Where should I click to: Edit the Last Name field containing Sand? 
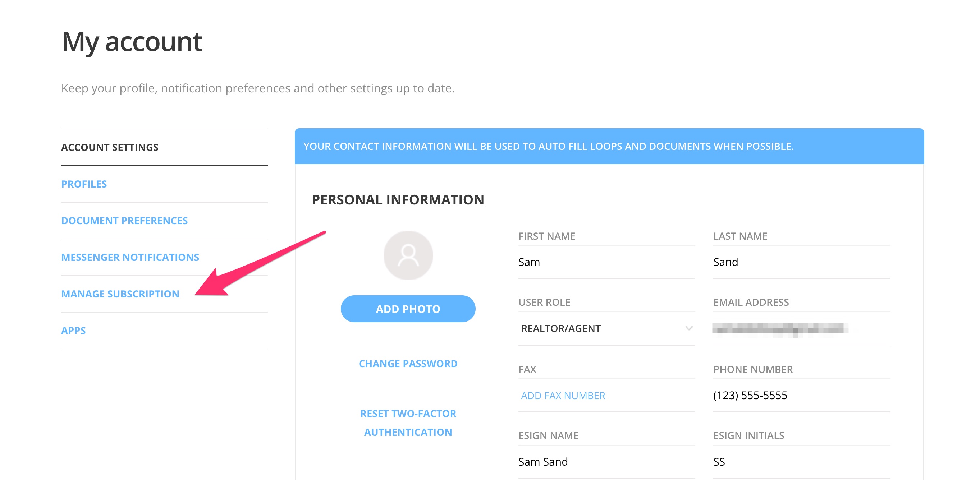[x=802, y=262]
